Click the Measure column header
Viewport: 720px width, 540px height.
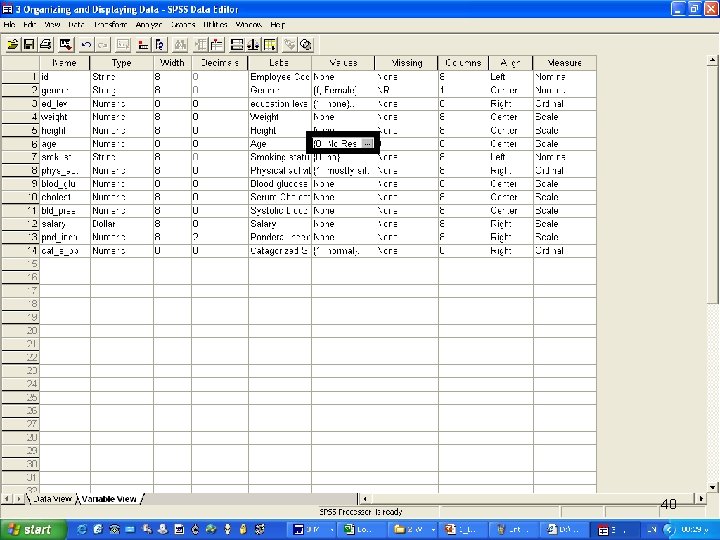pos(565,63)
